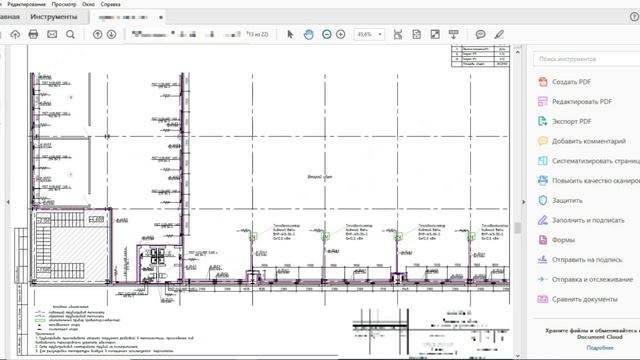Screen dimensions: 640x360
Task: Open the Окно menu
Action: pyautogui.click(x=88, y=4)
